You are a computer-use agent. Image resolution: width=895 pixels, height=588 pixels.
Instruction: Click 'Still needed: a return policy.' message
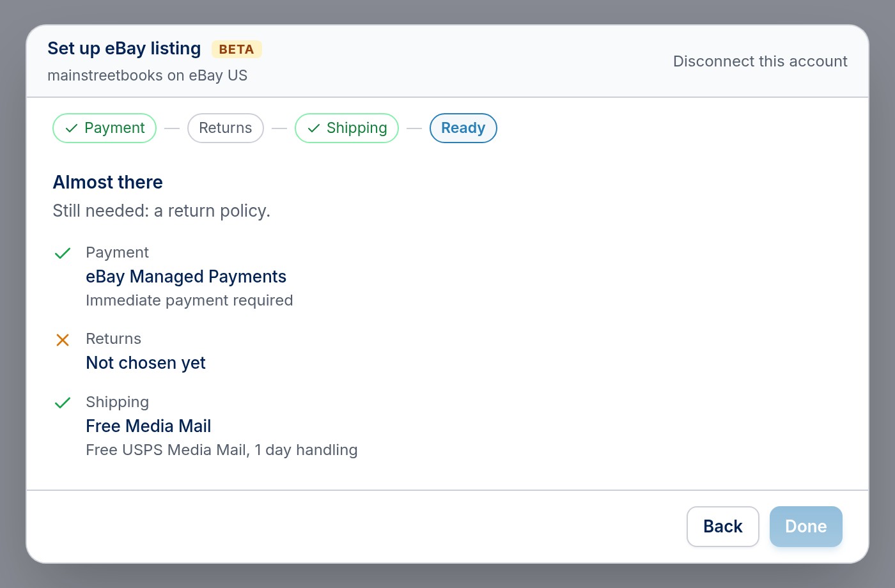162,211
